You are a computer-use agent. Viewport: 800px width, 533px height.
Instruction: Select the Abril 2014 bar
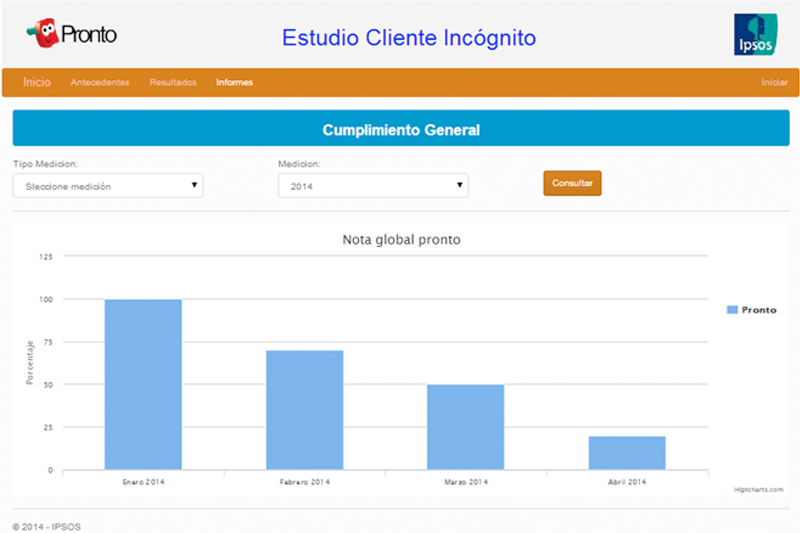coord(627,452)
